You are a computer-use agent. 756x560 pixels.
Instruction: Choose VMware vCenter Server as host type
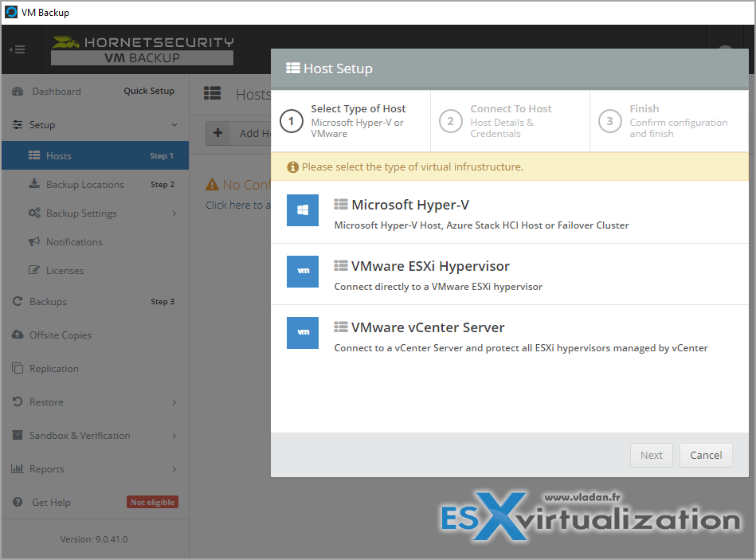pos(510,335)
